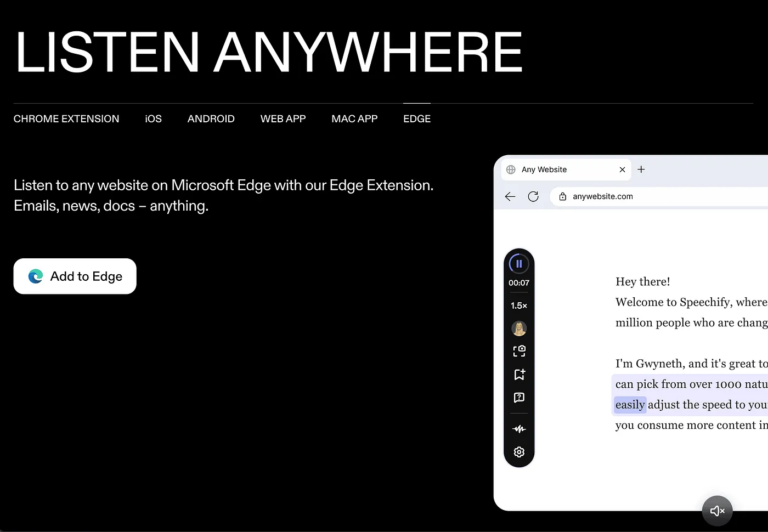Click the add bookmark icon
This screenshot has width=768, height=532.
519,374
